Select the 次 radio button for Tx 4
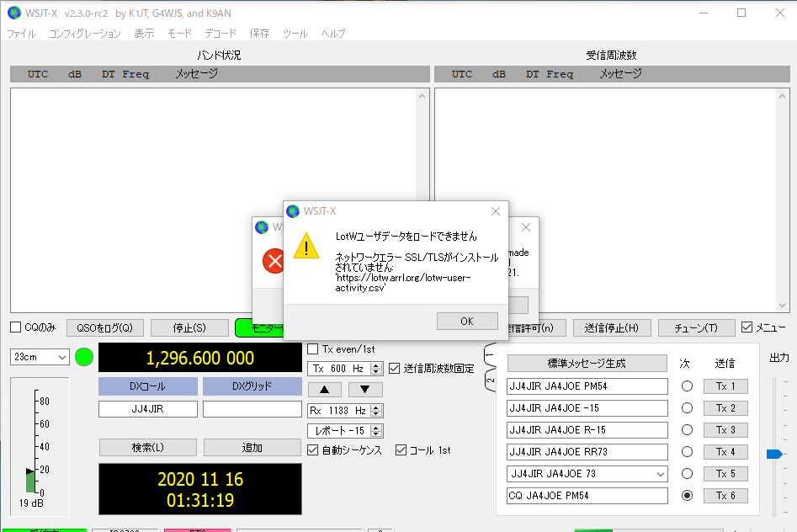 pyautogui.click(x=688, y=452)
